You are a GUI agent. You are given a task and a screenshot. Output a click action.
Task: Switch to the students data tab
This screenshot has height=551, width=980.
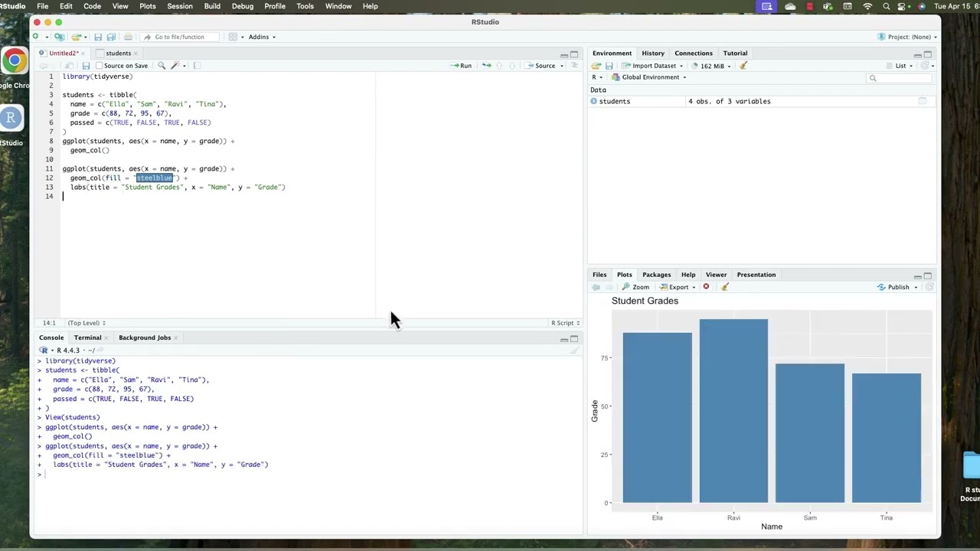tap(118, 54)
